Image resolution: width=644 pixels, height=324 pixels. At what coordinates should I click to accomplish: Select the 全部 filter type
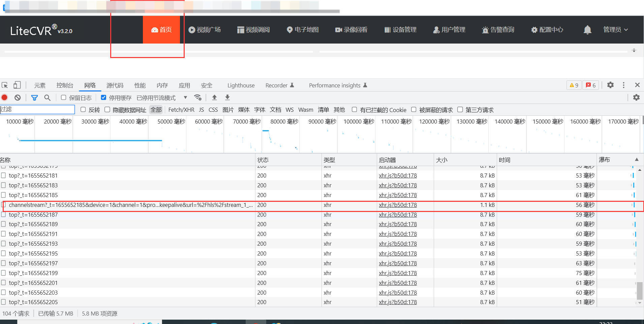point(156,110)
